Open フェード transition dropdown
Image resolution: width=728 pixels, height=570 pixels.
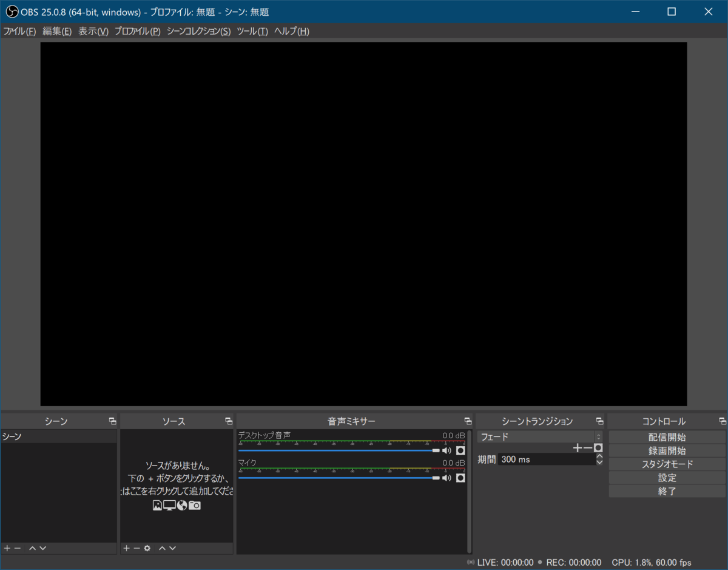[539, 436]
